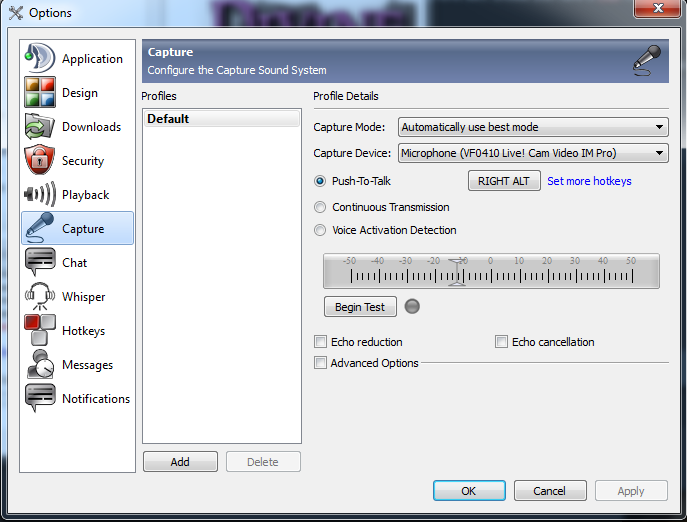Open the Playback speaker icon
The width and height of the screenshot is (687, 522).
coord(40,194)
